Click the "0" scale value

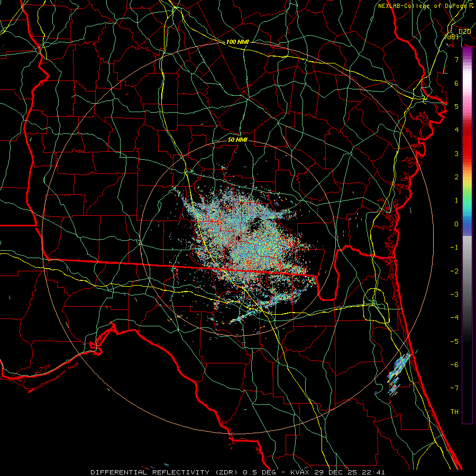(x=456, y=224)
